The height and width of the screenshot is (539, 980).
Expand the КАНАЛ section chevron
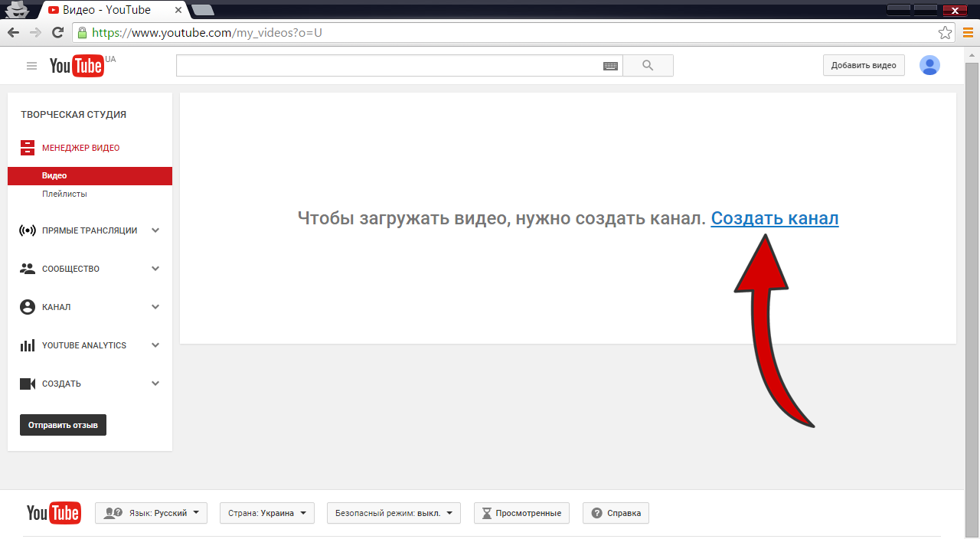(x=155, y=307)
